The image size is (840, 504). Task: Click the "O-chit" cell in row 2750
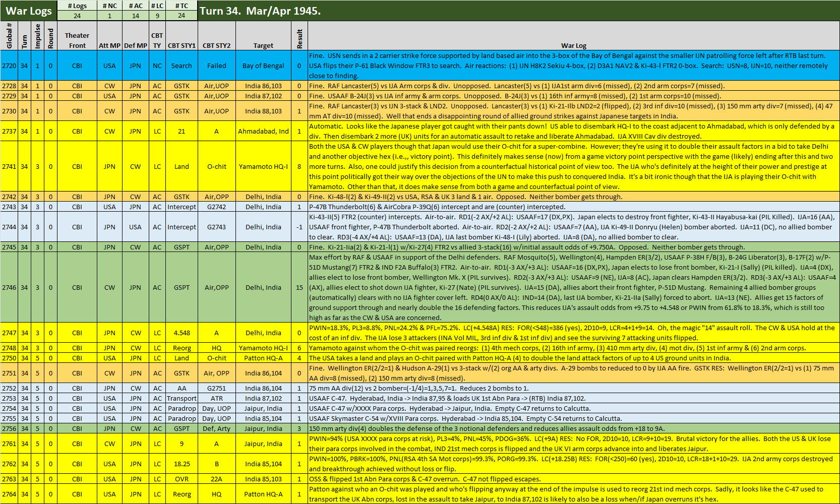[216, 358]
